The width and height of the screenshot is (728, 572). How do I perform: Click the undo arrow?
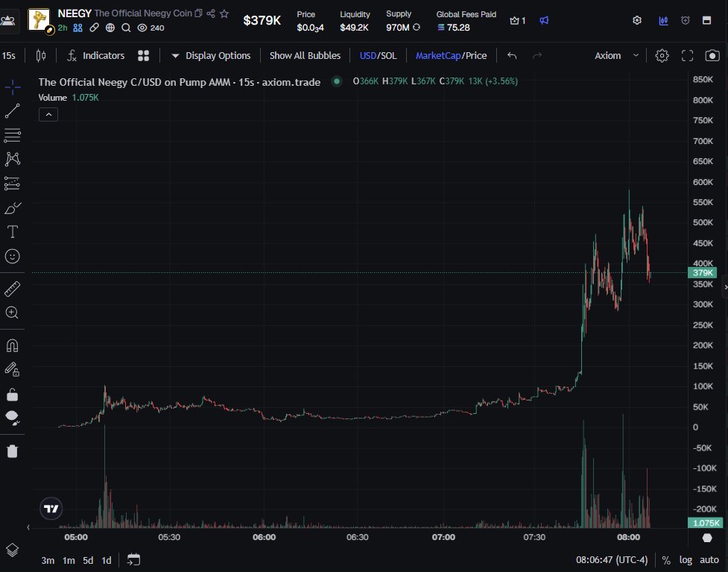512,56
